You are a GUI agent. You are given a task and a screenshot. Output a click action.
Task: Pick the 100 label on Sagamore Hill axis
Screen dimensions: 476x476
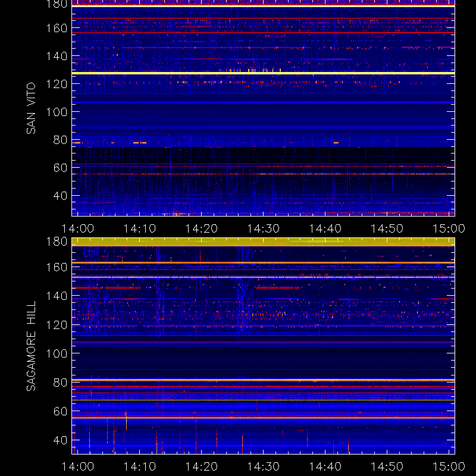(57, 353)
